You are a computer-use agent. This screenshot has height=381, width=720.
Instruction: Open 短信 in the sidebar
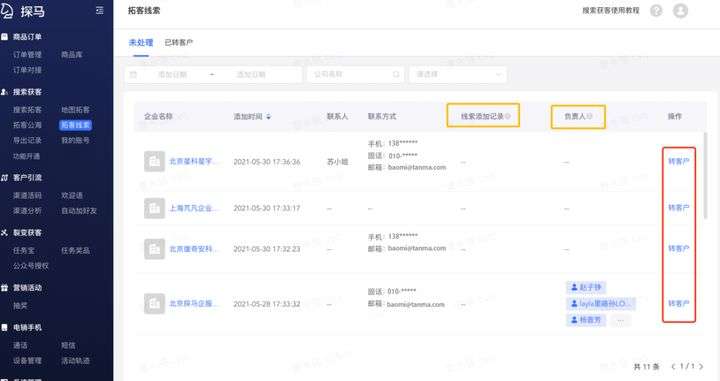point(68,345)
